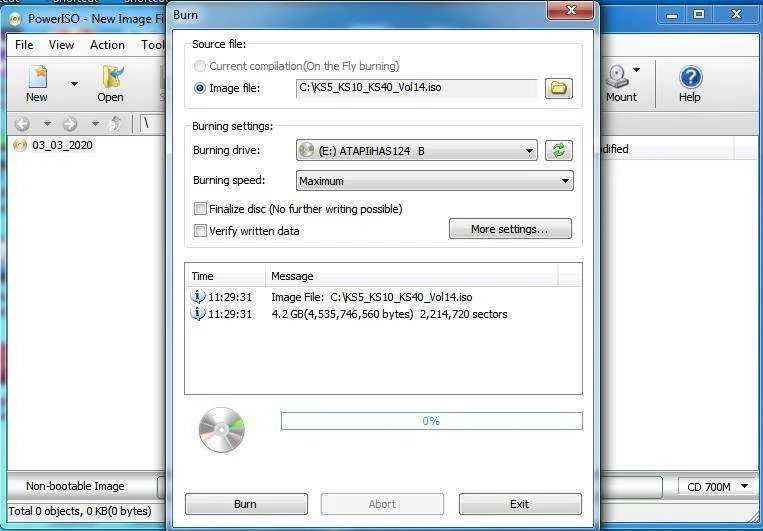Screen dimensions: 763x531
Task: Click the New toolbar icon in PowerISO
Action: (37, 84)
